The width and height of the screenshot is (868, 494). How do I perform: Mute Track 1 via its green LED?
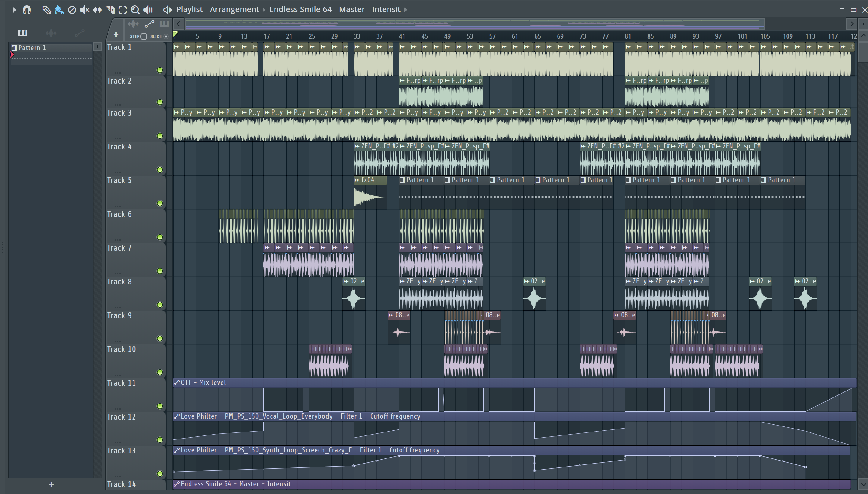pos(160,70)
